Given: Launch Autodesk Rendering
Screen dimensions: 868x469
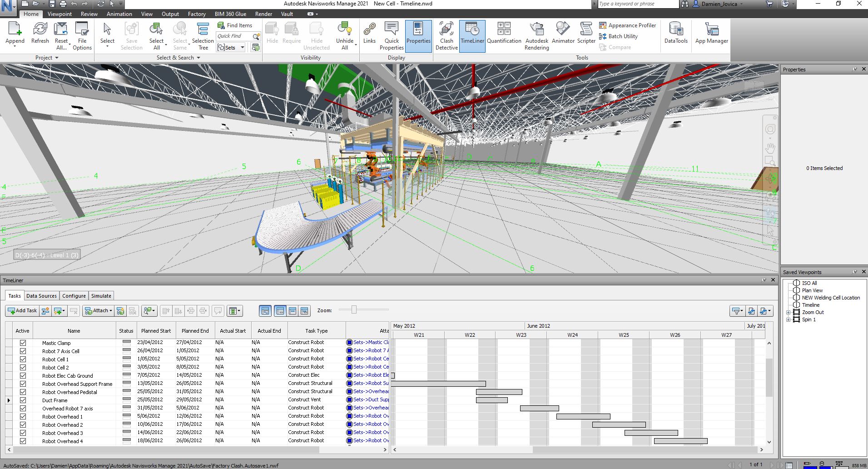Looking at the screenshot, I should click(536, 35).
